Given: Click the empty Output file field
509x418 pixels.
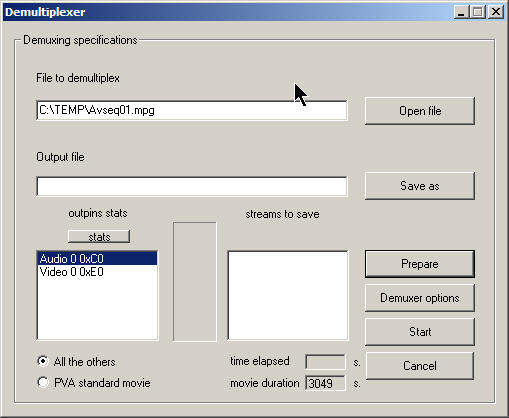Looking at the screenshot, I should tap(192, 186).
